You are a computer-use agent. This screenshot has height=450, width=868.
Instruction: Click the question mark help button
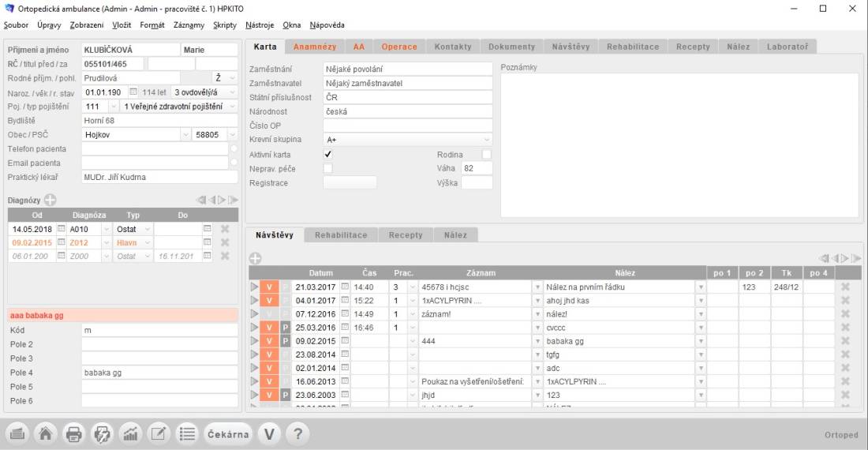(297, 433)
